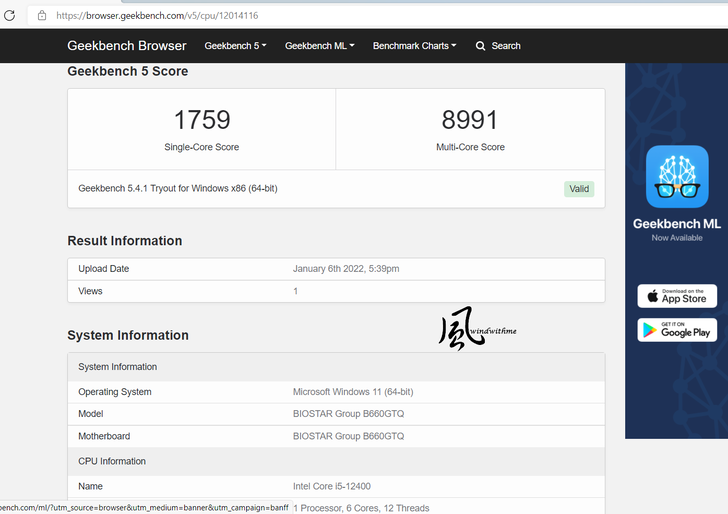This screenshot has width=728, height=514.
Task: Open the Geekbench Browser home link
Action: click(127, 46)
